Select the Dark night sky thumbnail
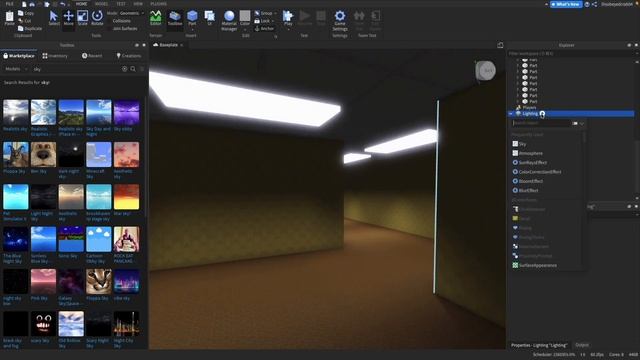The image size is (640, 360). [x=71, y=155]
